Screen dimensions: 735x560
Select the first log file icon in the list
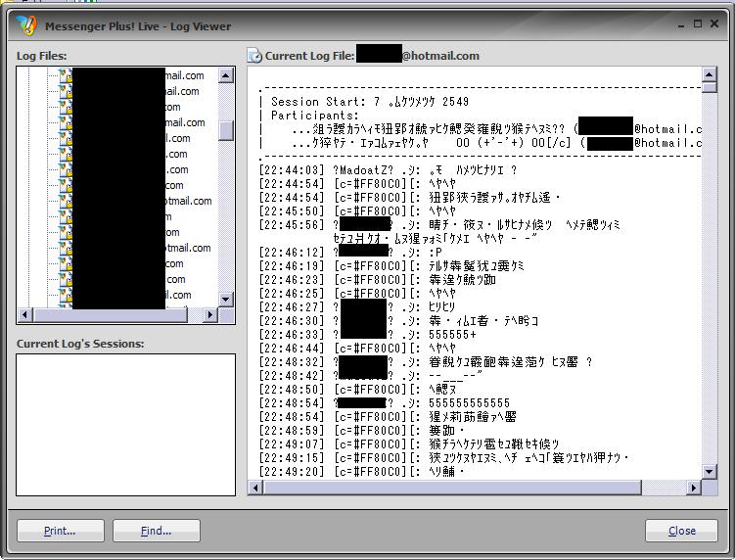tap(66, 75)
